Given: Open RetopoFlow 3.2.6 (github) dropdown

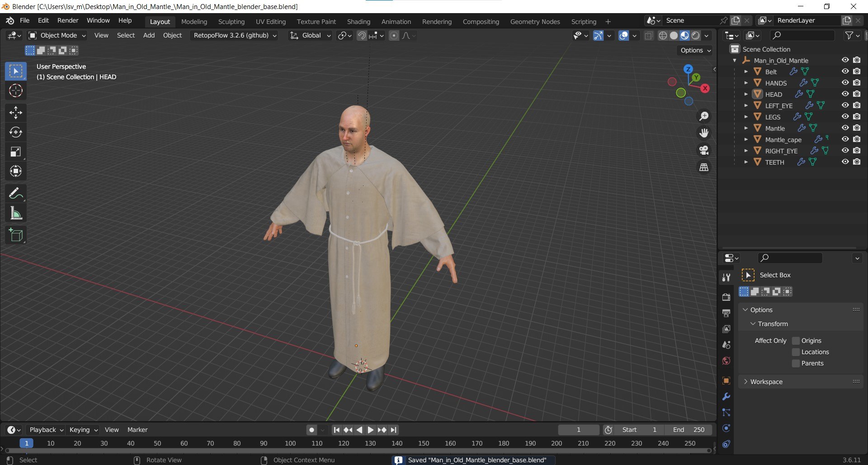Looking at the screenshot, I should [235, 35].
